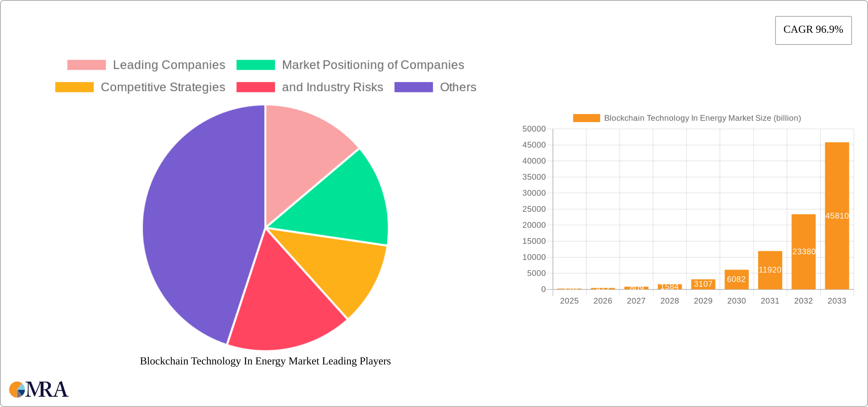Viewport: 868px width, 407px height.
Task: Click the purple Others legend swatch
Action: pyautogui.click(x=413, y=87)
